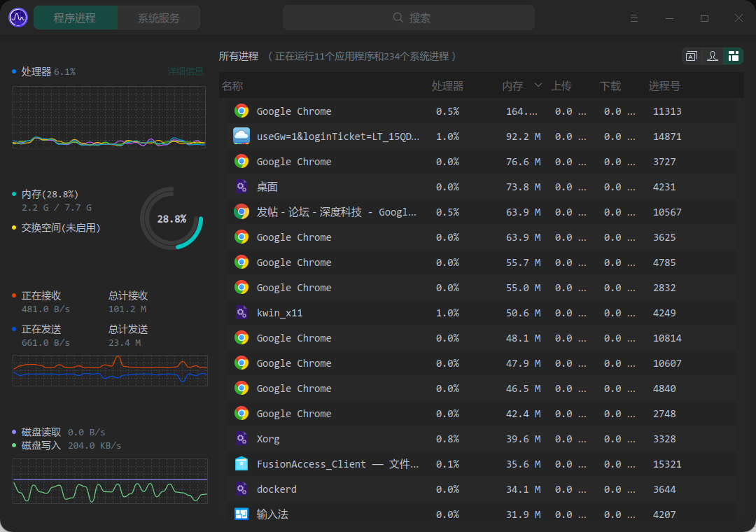This screenshot has width=756, height=532.
Task: Click the search magnifier icon
Action: point(398,17)
